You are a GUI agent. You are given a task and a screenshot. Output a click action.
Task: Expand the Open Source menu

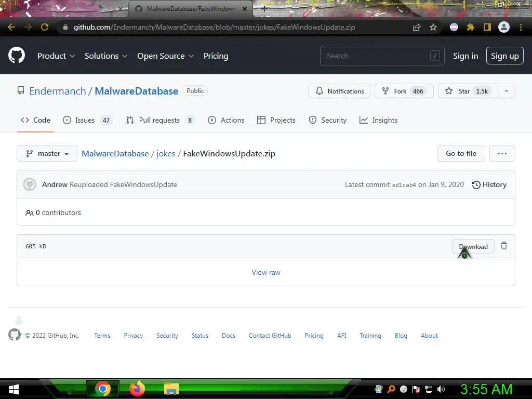(166, 56)
